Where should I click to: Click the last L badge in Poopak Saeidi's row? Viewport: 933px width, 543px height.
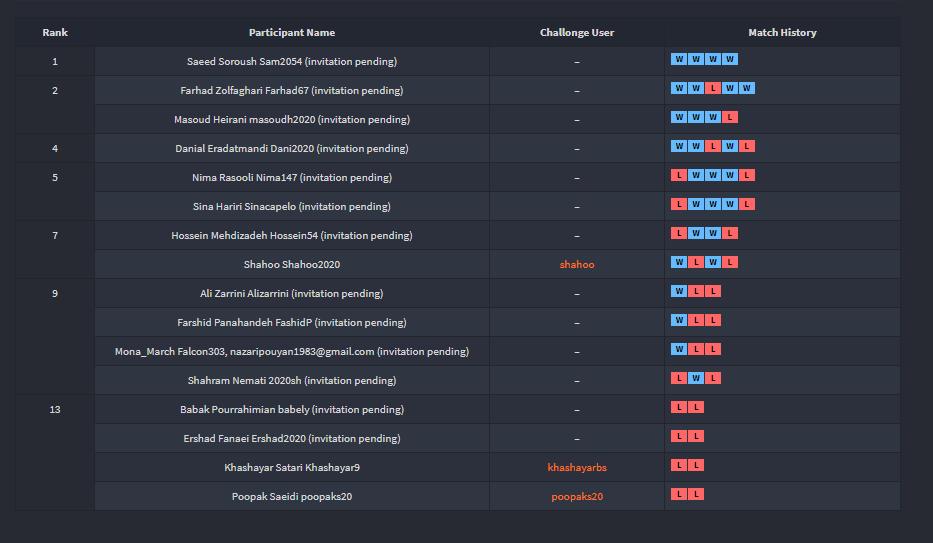click(x=696, y=495)
